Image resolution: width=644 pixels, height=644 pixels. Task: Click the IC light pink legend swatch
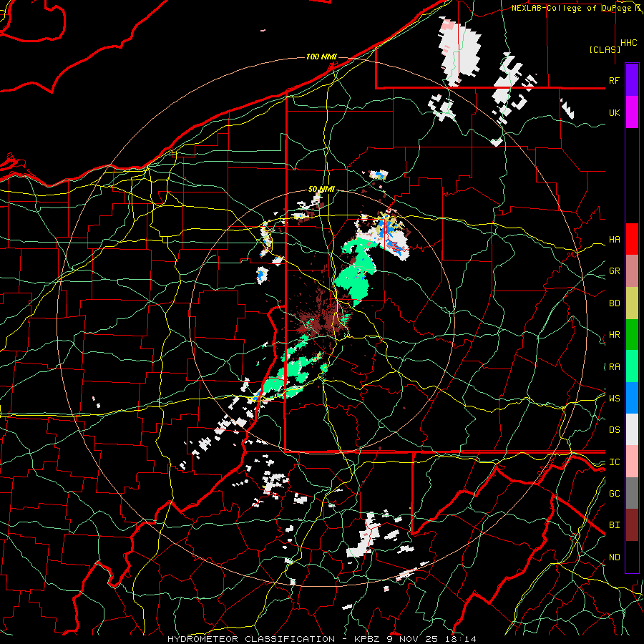(632, 462)
